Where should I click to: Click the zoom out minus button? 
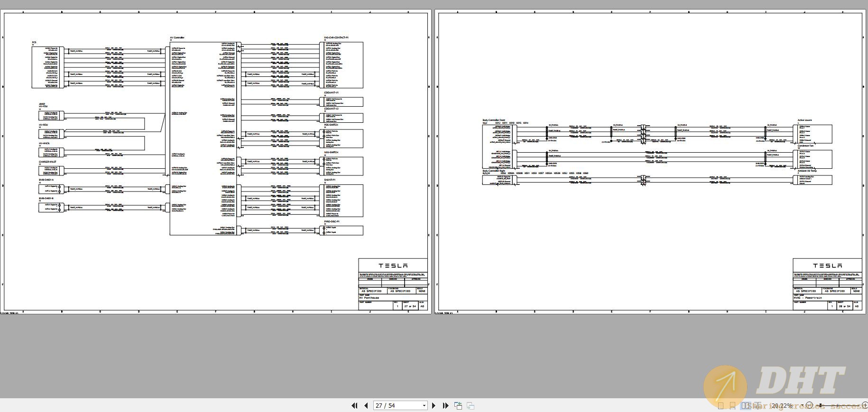810,405
